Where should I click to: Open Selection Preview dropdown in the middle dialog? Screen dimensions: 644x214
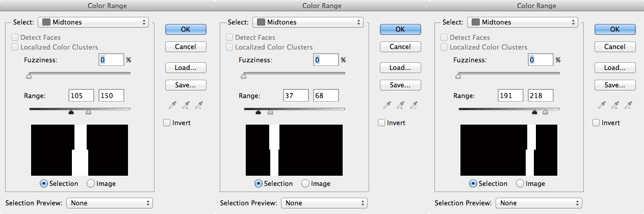[324, 203]
